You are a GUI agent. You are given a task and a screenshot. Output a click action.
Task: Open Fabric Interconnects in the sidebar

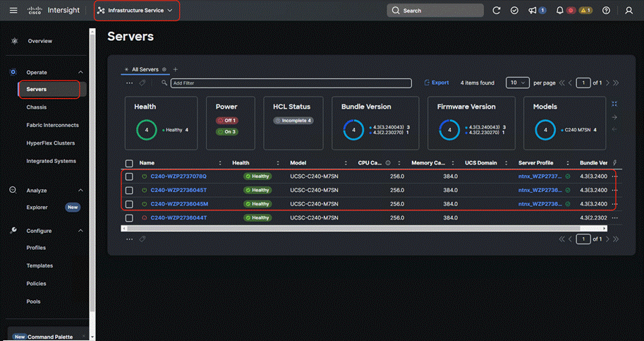53,125
